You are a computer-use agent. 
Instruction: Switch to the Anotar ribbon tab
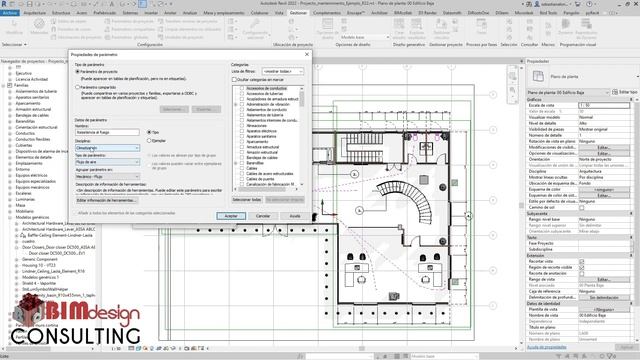[x=170, y=13]
